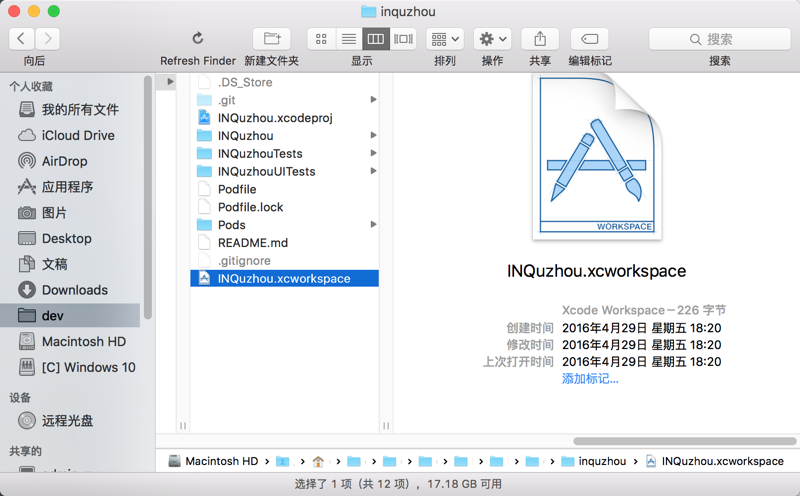Expand the INQuzhouUITests folder arrow
This screenshot has width=800, height=496.
(x=373, y=171)
